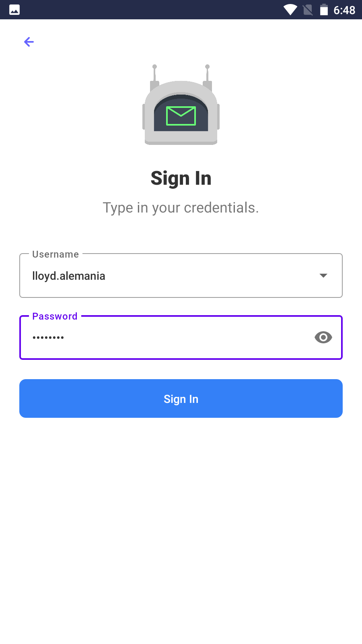The height and width of the screenshot is (644, 362).
Task: Click the purple Password label
Action: [55, 316]
